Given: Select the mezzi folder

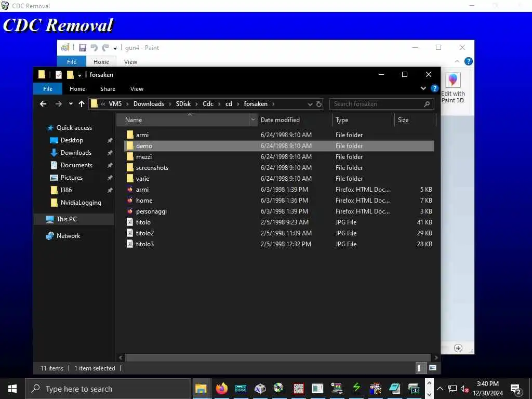Looking at the screenshot, I should click(143, 157).
